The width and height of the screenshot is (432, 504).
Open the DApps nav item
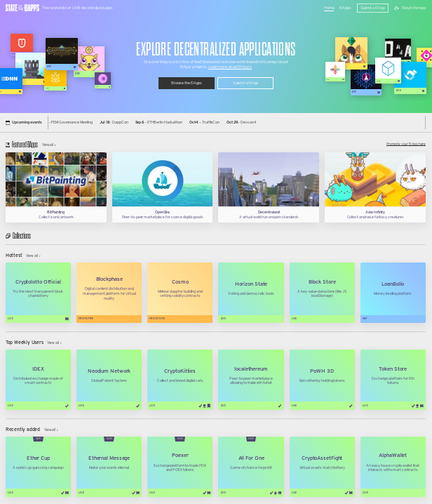coord(345,8)
